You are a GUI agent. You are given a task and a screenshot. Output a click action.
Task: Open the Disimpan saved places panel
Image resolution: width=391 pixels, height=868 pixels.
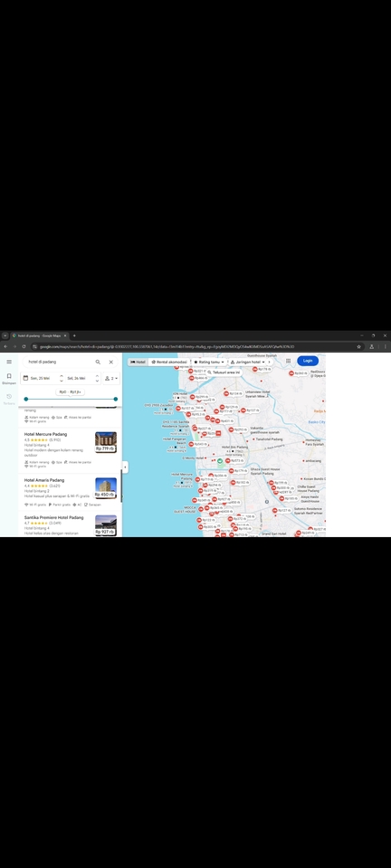pyautogui.click(x=9, y=379)
